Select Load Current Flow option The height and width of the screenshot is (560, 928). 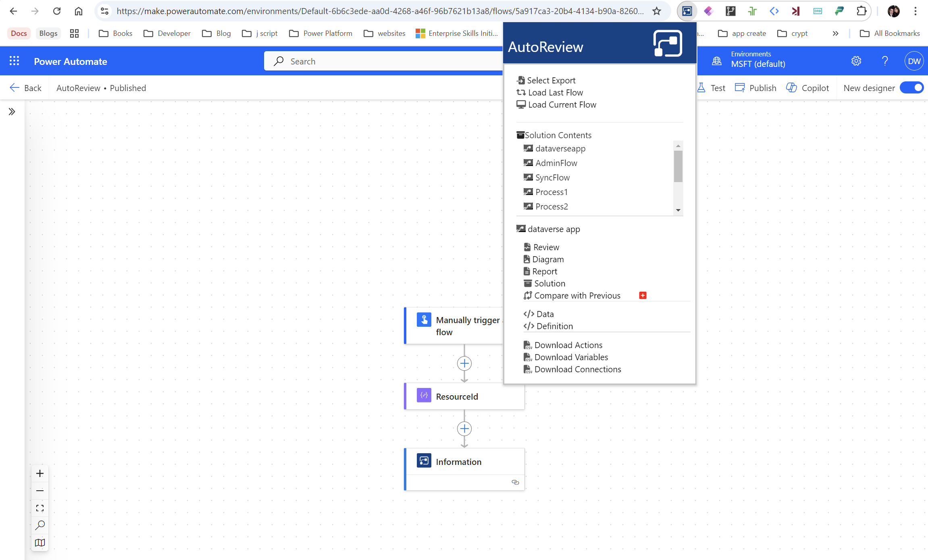click(562, 105)
